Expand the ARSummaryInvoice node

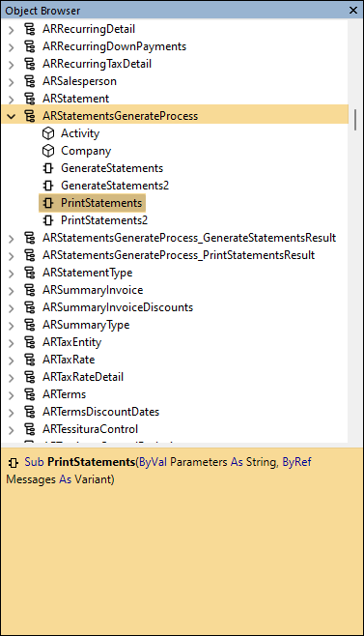pos(12,290)
